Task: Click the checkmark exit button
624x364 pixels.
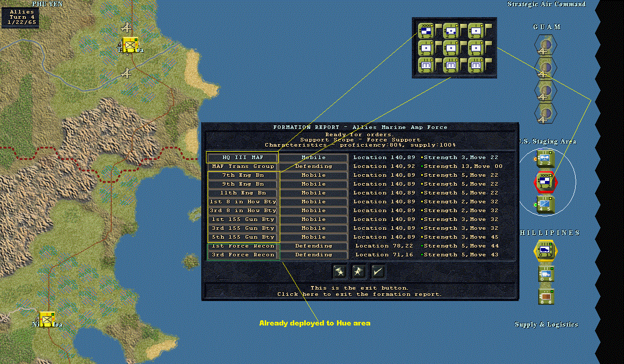Action: 378,271
